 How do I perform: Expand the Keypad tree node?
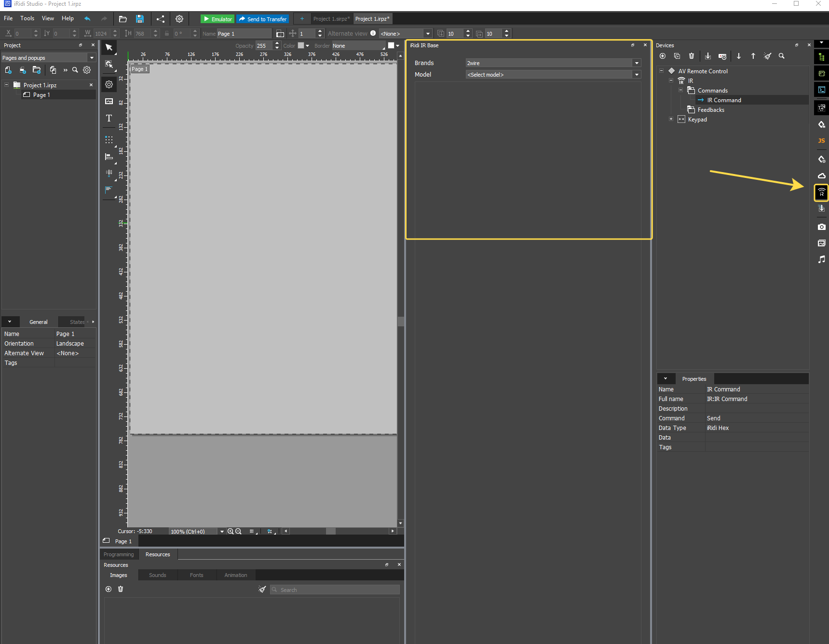click(x=671, y=119)
